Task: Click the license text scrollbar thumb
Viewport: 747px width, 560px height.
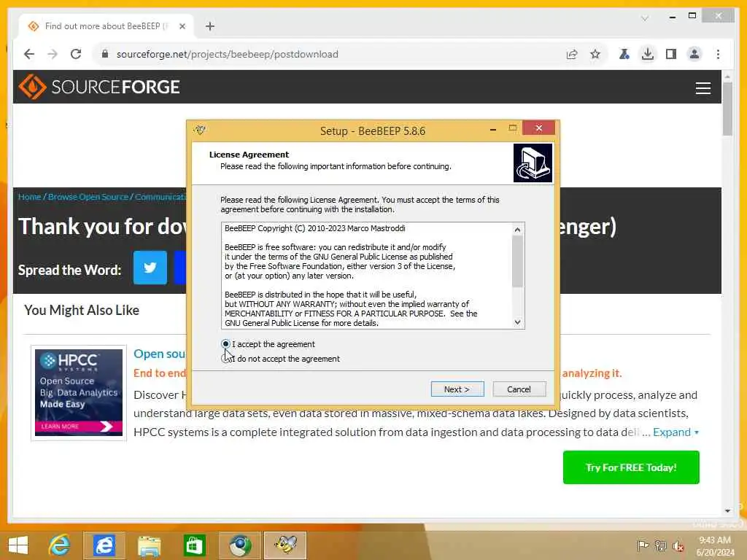Action: 517,261
